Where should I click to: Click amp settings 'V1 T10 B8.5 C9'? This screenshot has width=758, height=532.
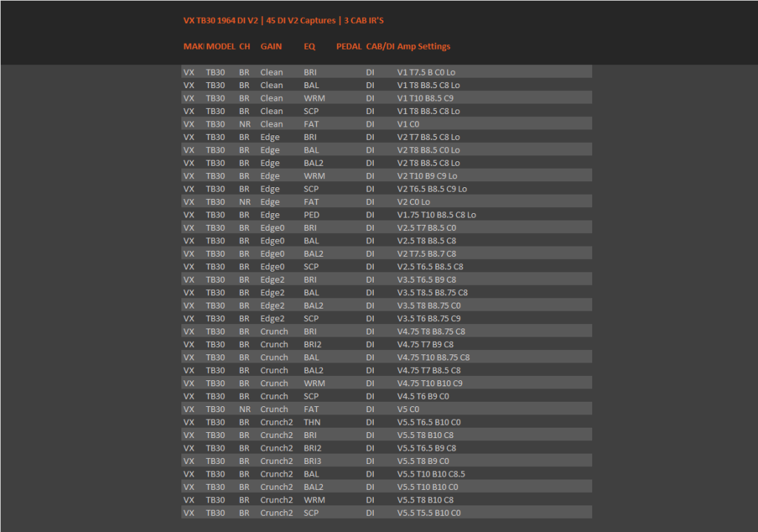point(426,98)
